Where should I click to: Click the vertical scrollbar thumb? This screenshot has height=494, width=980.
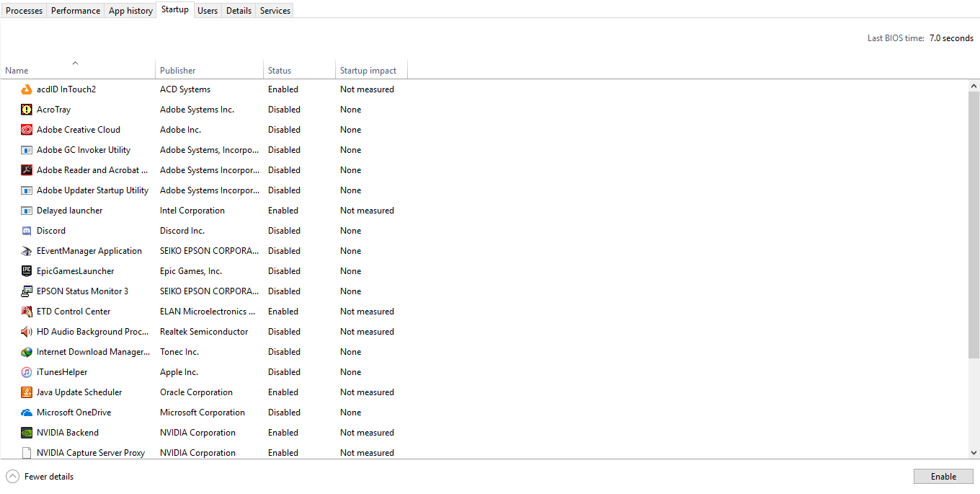click(974, 224)
